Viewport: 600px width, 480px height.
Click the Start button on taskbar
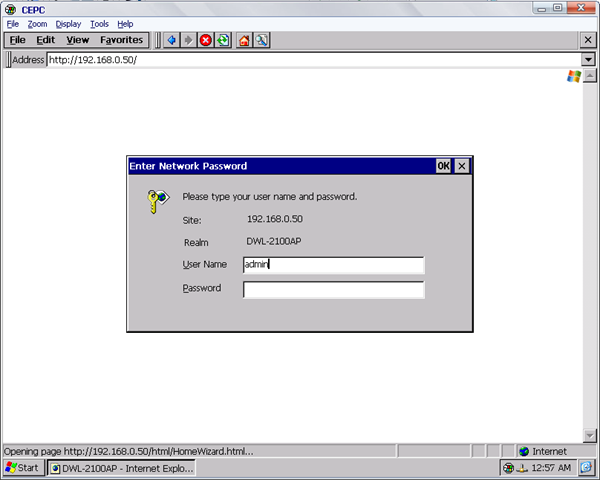point(23,468)
